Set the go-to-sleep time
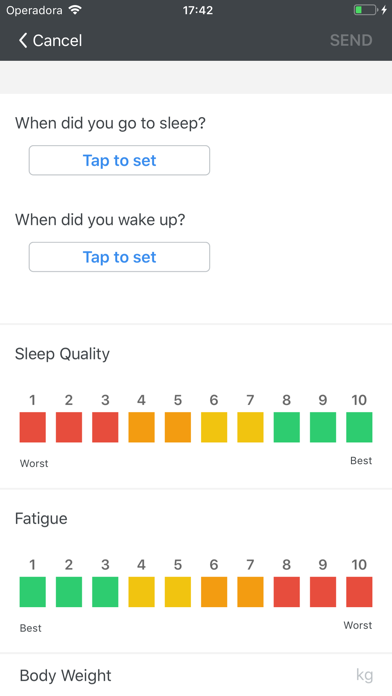Viewport: 392px width, 696px height. click(x=119, y=160)
